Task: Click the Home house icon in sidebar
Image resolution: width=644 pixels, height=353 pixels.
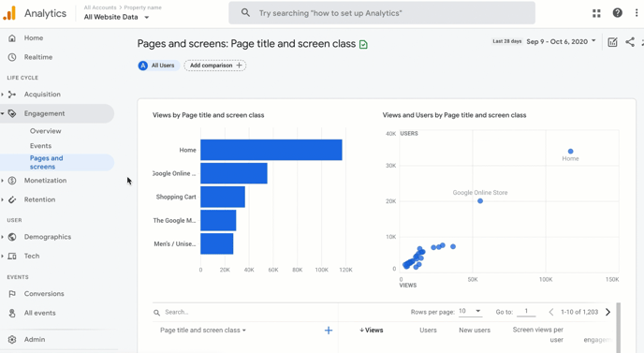Action: pyautogui.click(x=12, y=37)
